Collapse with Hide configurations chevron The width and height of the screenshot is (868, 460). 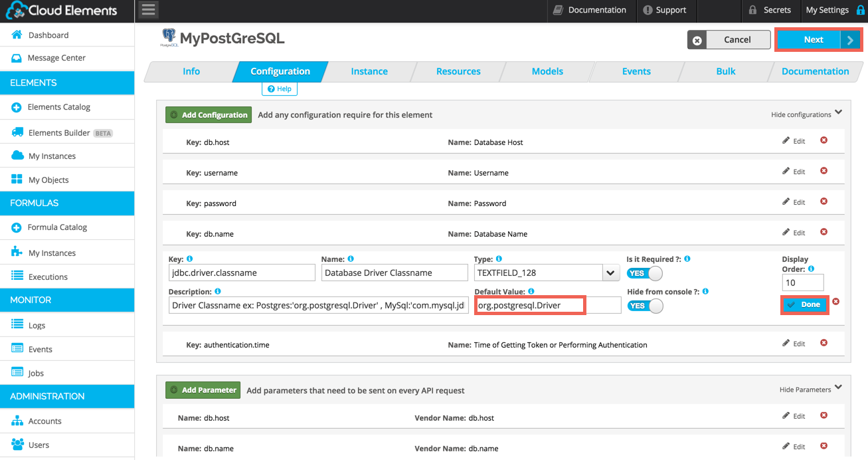[x=838, y=113]
